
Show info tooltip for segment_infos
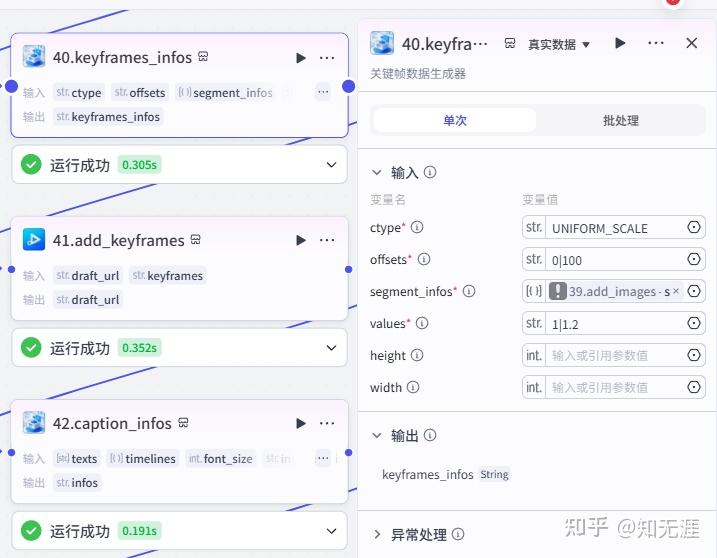(x=469, y=291)
